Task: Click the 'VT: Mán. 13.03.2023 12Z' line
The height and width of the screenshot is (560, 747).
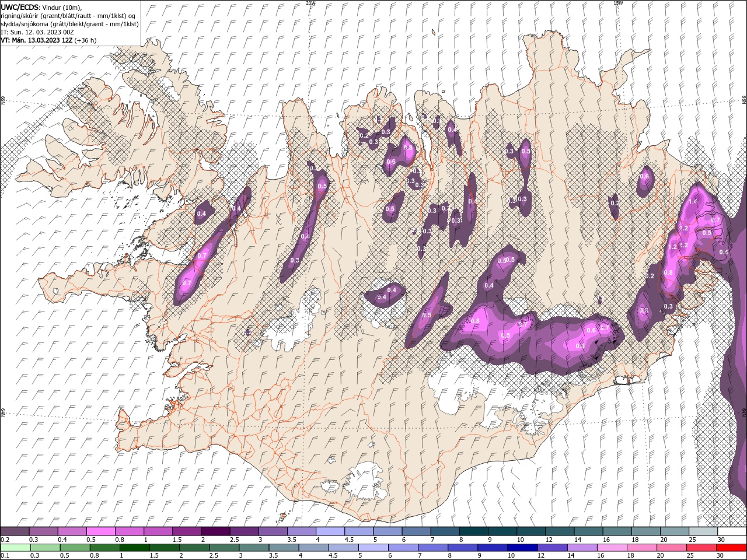Action: point(37,40)
